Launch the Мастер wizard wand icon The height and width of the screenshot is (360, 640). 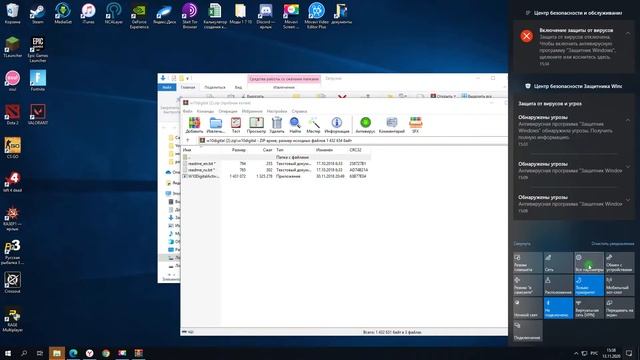(x=313, y=125)
